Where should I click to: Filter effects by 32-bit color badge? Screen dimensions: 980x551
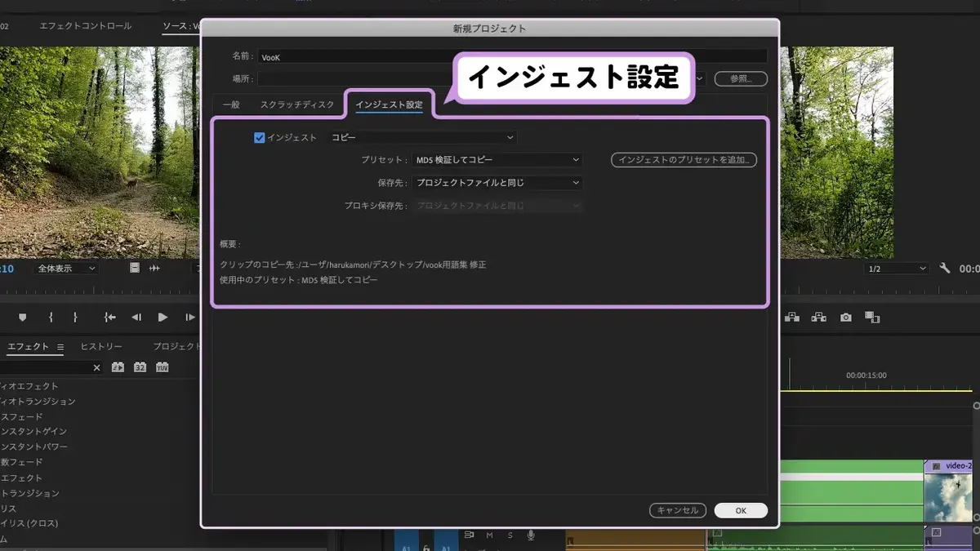(x=140, y=367)
